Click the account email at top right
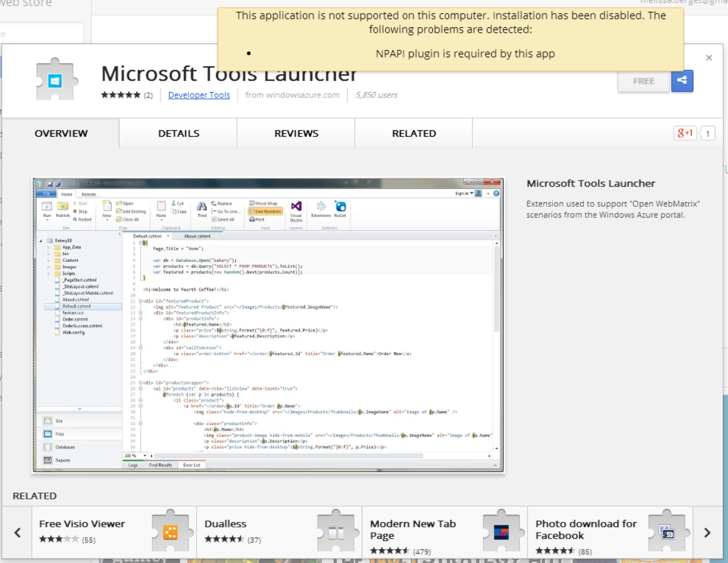Screen dimensions: 728x563 point(684,2)
